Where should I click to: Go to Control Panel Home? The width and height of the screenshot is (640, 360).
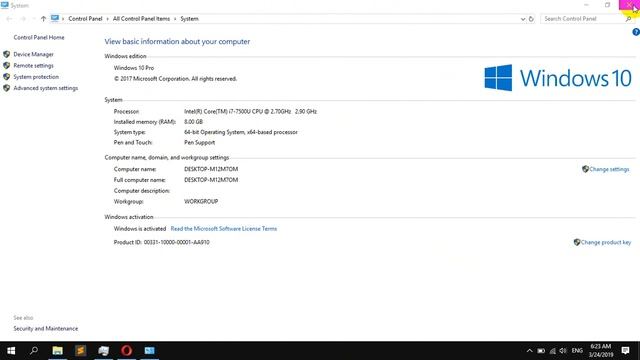coord(39,38)
